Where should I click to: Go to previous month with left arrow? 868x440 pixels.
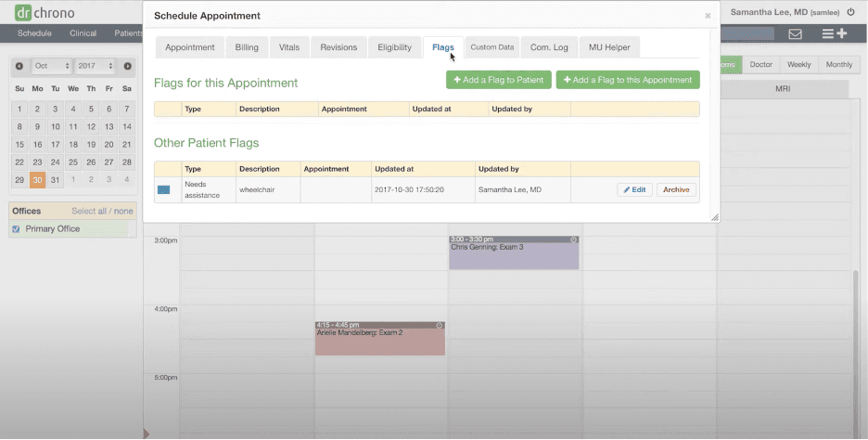[19, 67]
